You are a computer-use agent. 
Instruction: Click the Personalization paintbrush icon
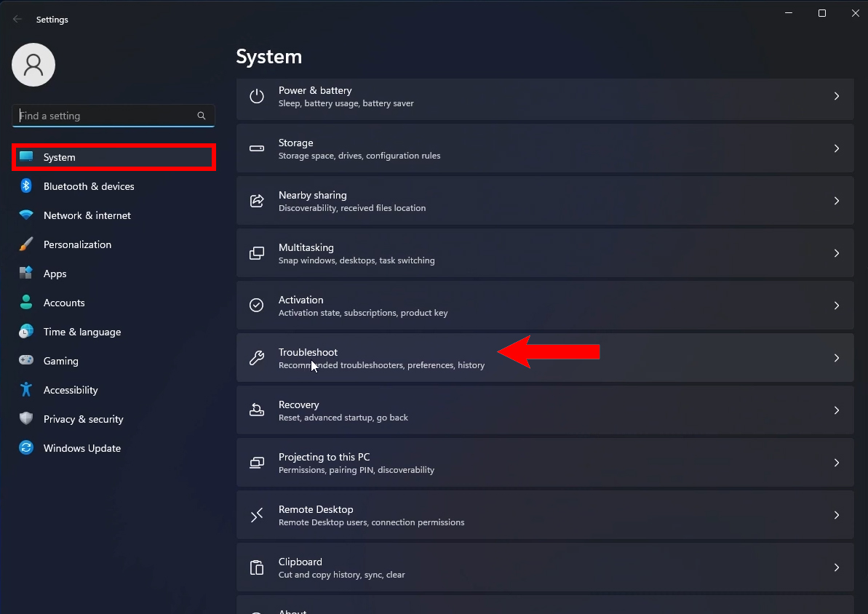(26, 244)
